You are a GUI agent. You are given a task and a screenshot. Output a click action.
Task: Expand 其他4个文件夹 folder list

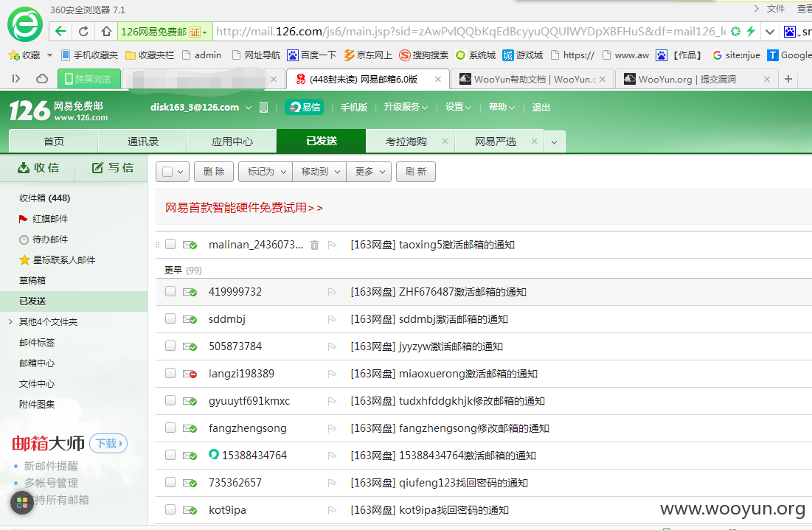click(10, 322)
